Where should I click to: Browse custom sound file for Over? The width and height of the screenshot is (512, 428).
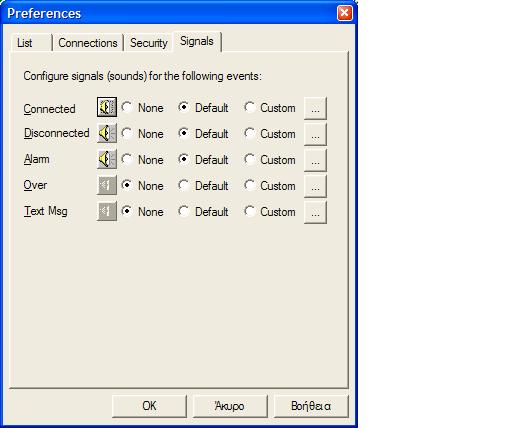pos(315,186)
